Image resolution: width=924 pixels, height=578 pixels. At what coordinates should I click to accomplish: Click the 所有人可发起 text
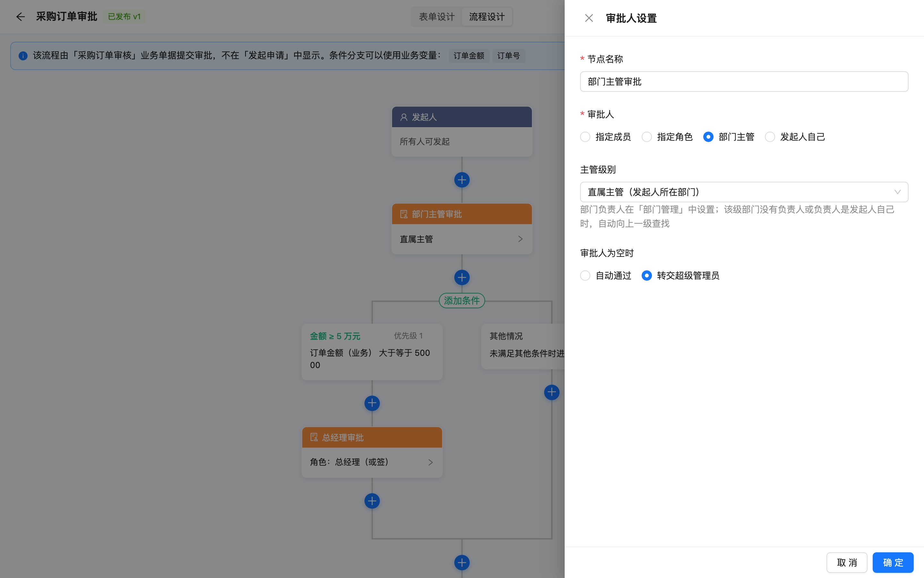(424, 142)
